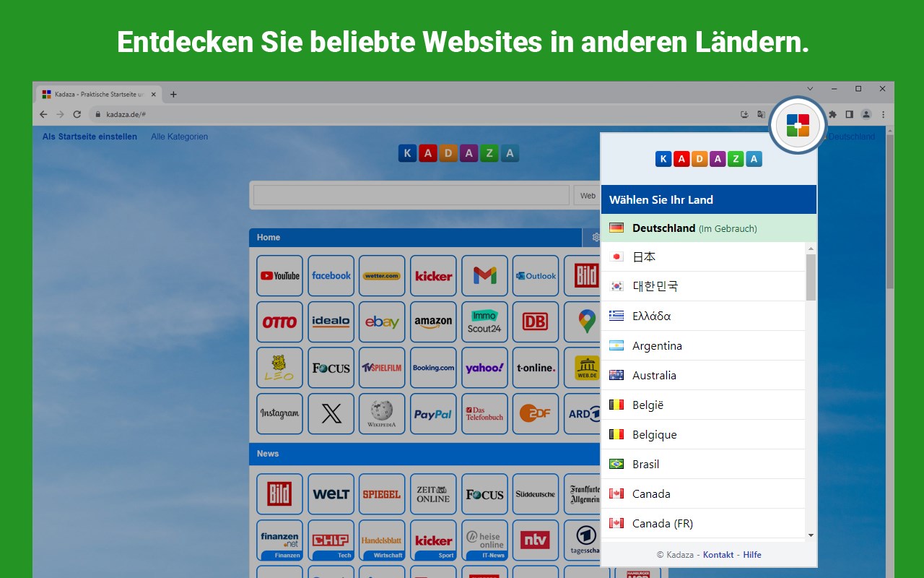This screenshot has height=578, width=924.
Task: Open the Süddeutsche news tile
Action: 536,494
